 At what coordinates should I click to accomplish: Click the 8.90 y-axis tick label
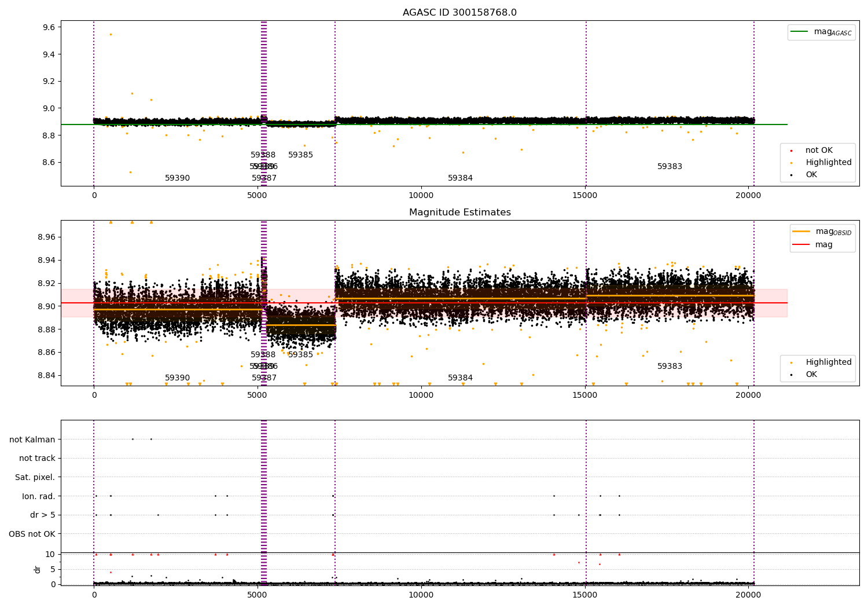coord(47,306)
